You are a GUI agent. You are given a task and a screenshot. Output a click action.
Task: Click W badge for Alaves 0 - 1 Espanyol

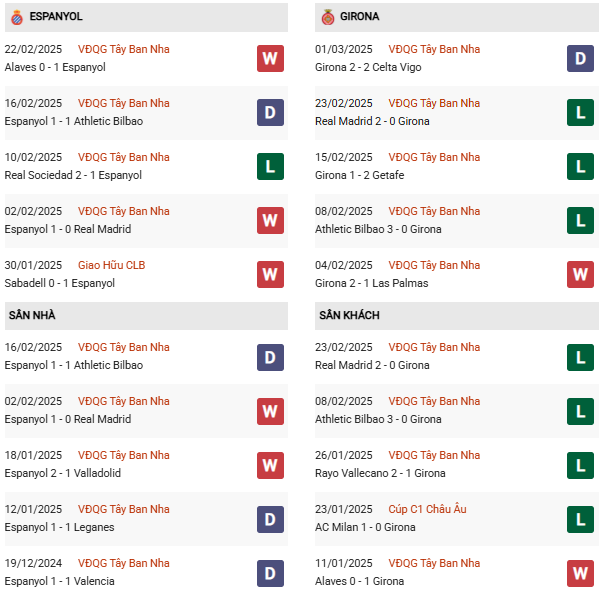click(x=270, y=58)
